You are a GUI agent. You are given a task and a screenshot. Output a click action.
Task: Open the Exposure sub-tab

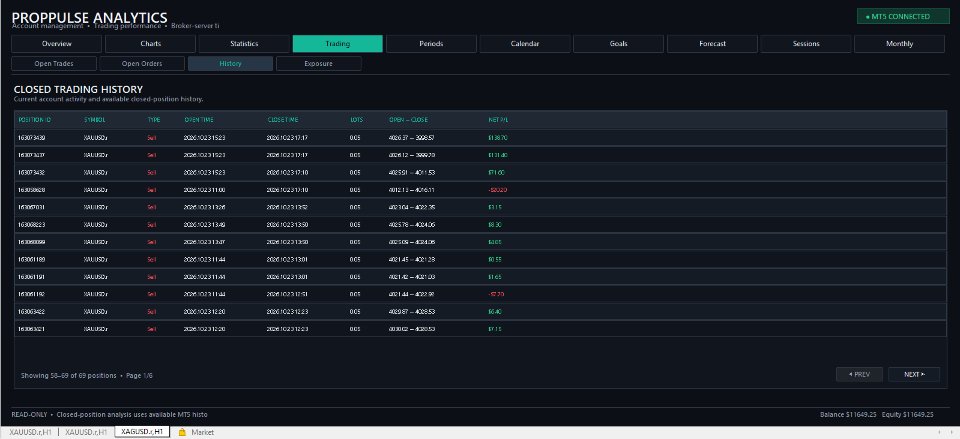[x=318, y=64]
